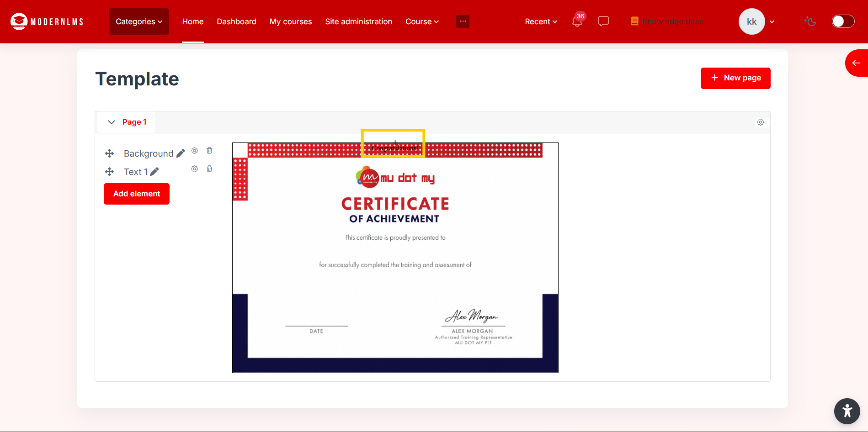Select the Congratulations text on certificate
Viewport: 868px width, 432px height.
click(x=394, y=148)
